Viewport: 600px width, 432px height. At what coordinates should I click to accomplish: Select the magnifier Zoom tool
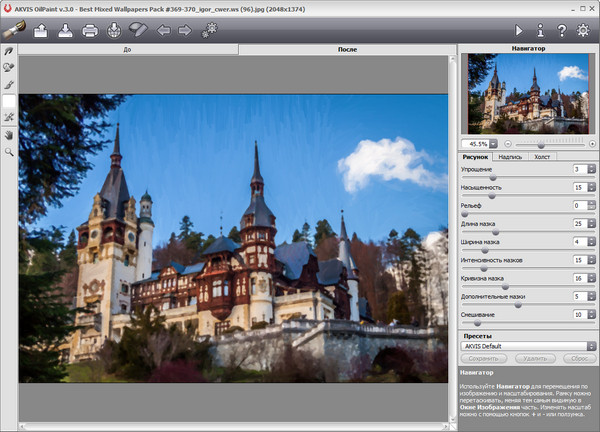click(9, 151)
